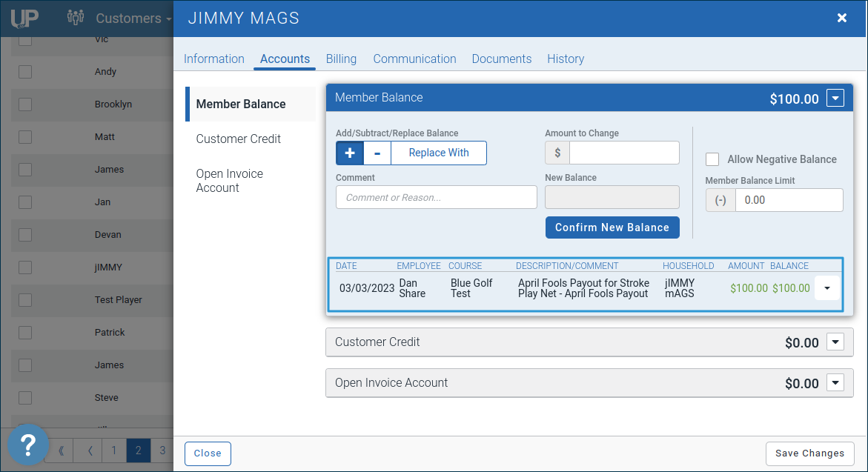Open the help question mark bubble
The image size is (868, 472).
click(x=27, y=445)
